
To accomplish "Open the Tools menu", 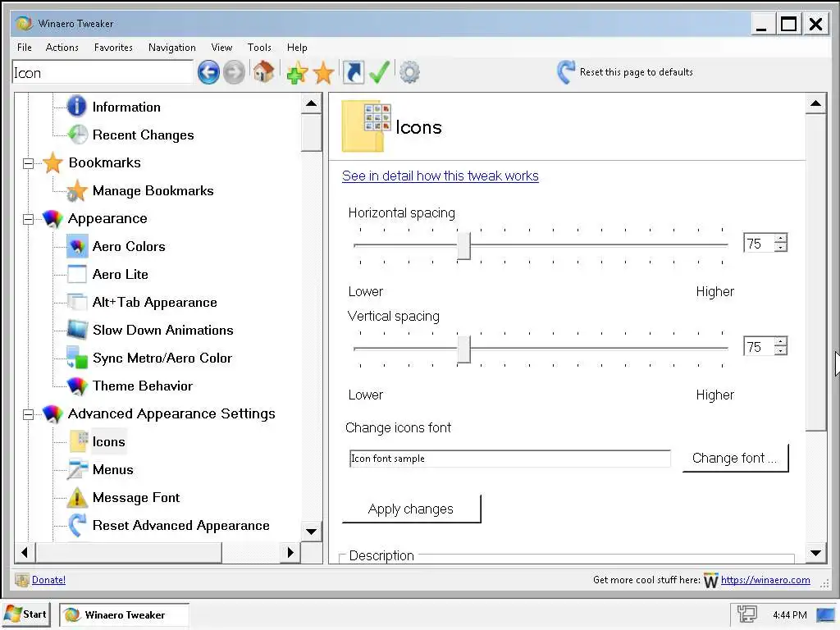I will click(x=259, y=47).
